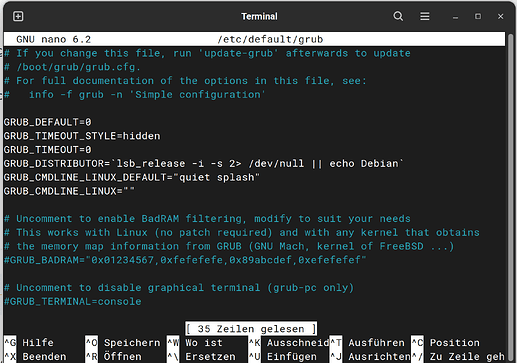
Task: Maximize the Terminal window
Action: coord(478,16)
